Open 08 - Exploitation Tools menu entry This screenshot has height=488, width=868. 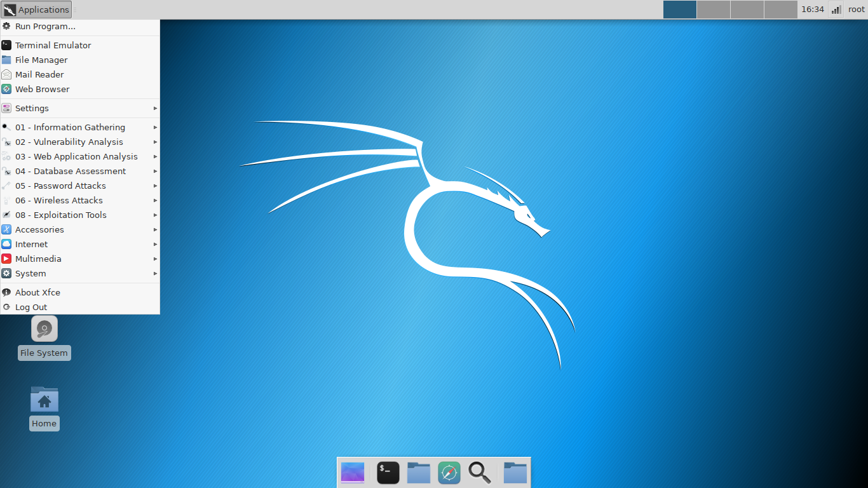[79, 215]
